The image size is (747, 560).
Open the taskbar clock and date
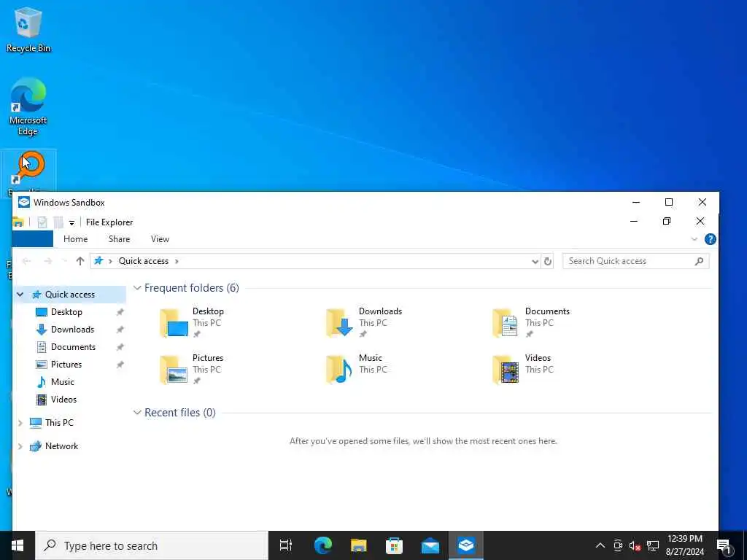[x=684, y=545]
